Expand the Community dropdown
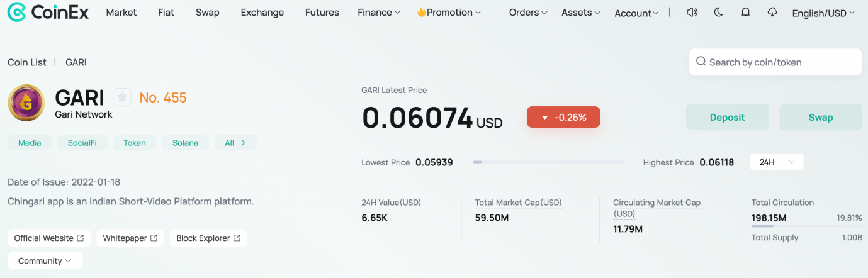 45,260
